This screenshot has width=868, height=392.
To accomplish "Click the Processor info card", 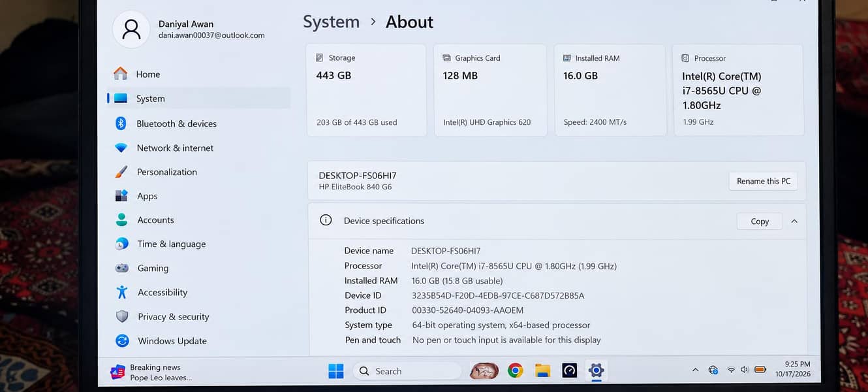I will (738, 90).
